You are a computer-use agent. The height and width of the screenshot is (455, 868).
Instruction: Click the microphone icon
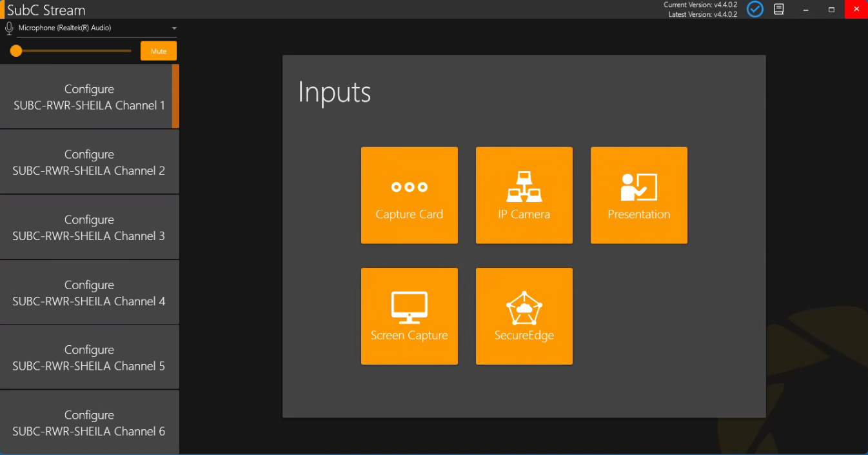click(x=9, y=28)
